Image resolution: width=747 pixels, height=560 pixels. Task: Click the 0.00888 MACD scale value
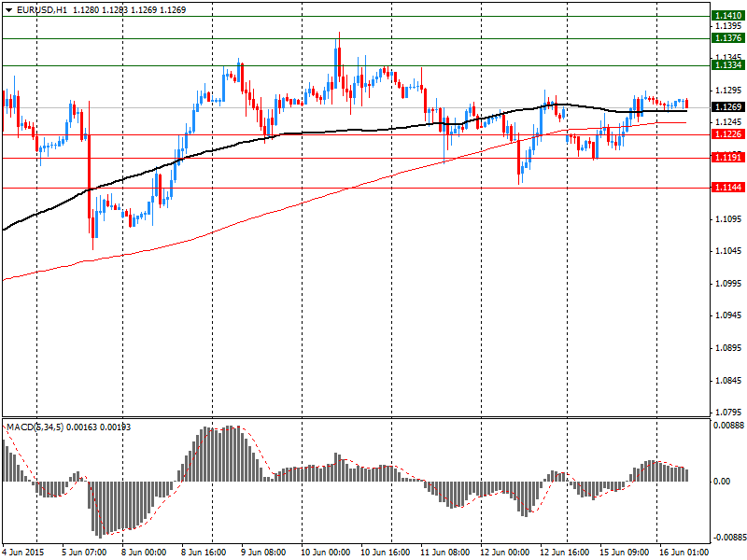(728, 426)
